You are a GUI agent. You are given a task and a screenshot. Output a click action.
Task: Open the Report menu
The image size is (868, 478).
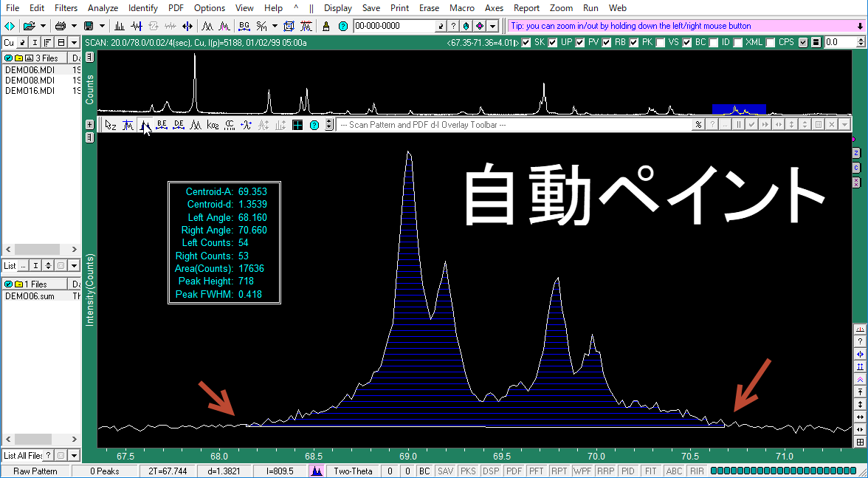(526, 7)
